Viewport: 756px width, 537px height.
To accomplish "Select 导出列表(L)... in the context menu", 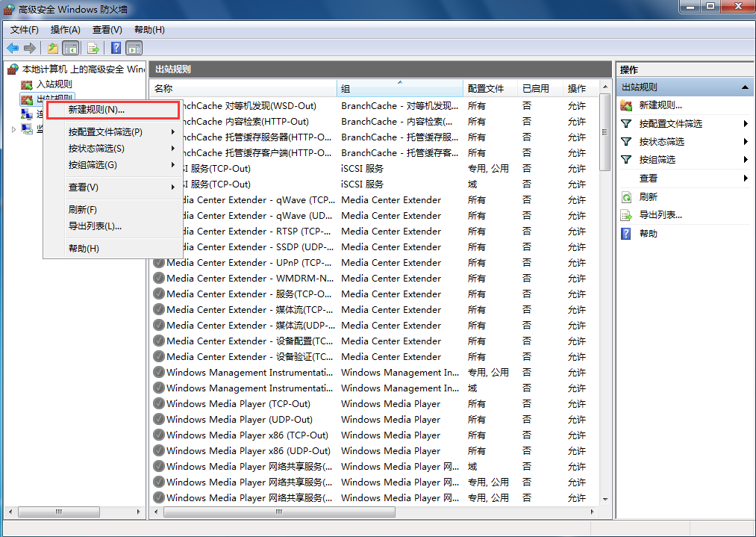I will (x=95, y=226).
